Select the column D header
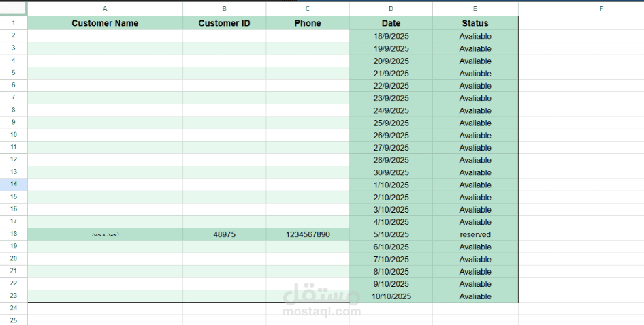Viewport: 644px width, 325px height. [391, 8]
